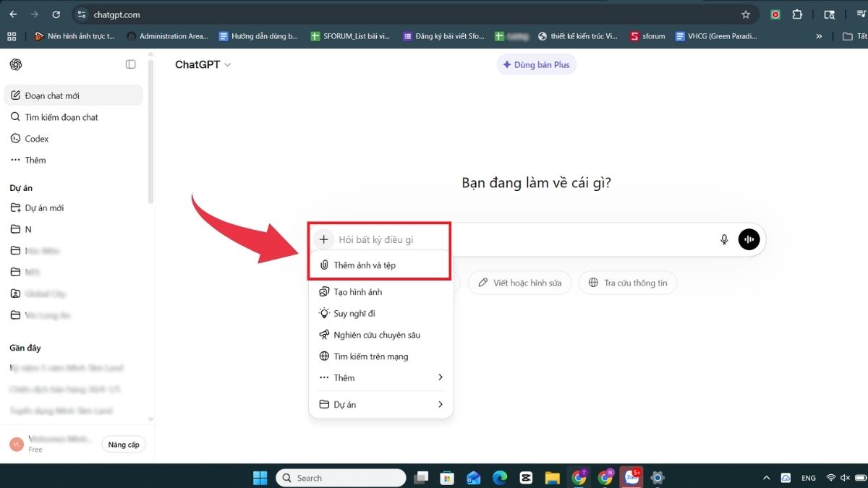The image size is (868, 488).
Task: Click the Viết hoặc chỉnh sửa suggestion chip
Action: tap(519, 283)
